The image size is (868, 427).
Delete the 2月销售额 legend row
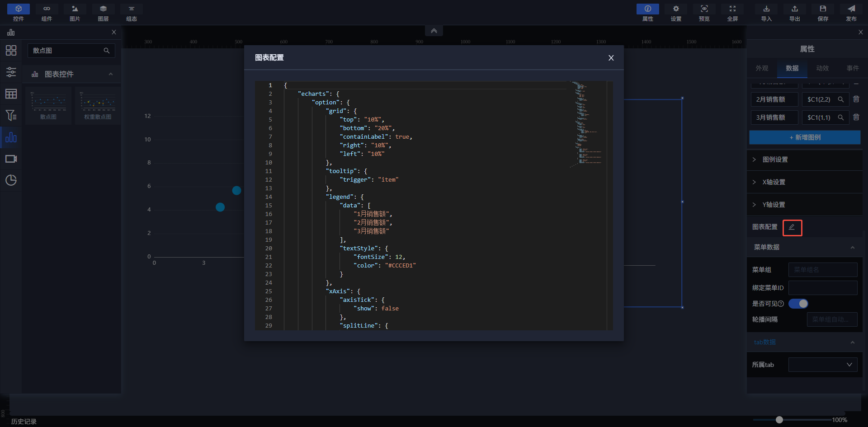[856, 99]
